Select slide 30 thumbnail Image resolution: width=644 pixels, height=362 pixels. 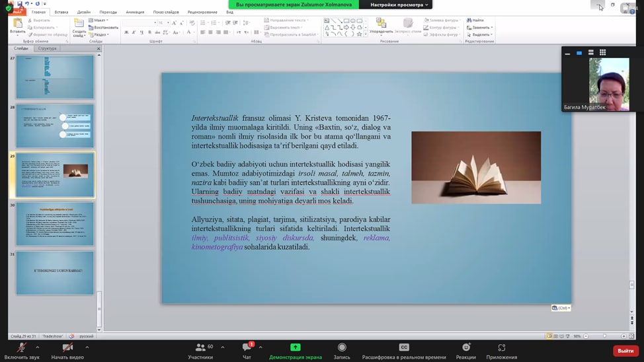[x=55, y=224]
